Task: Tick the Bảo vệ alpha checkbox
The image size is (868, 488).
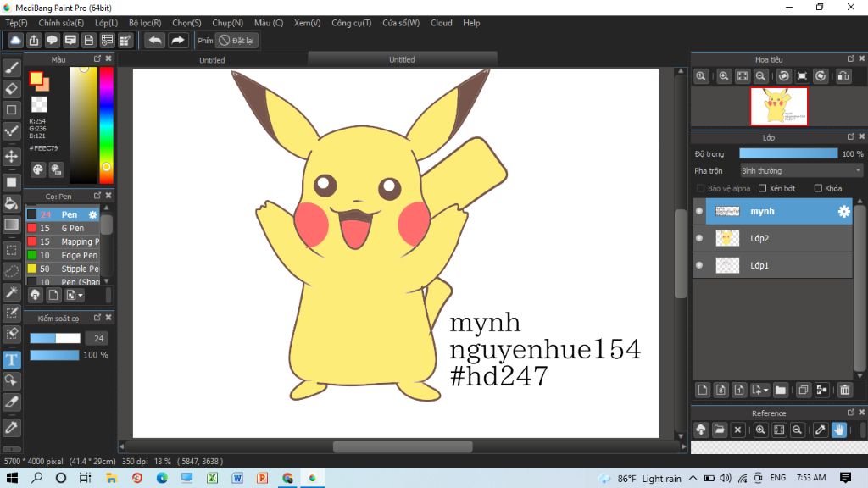Action: tap(700, 189)
